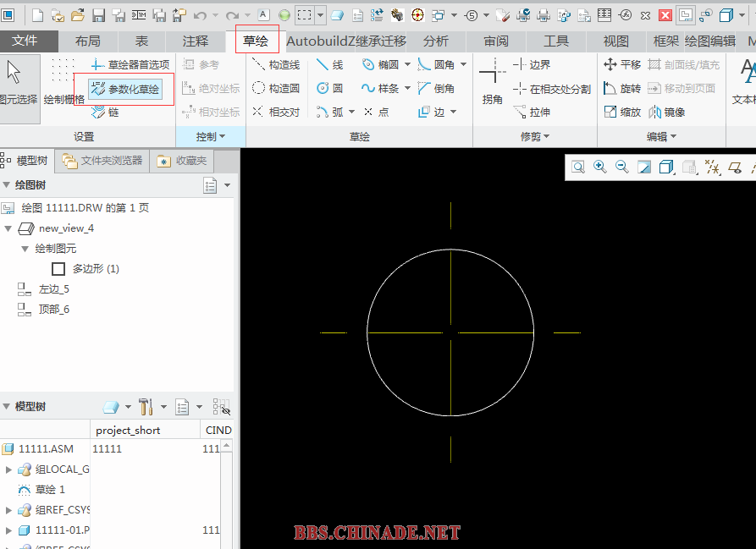
Task: Expand the 11111-01 part node
Action: click(x=8, y=530)
